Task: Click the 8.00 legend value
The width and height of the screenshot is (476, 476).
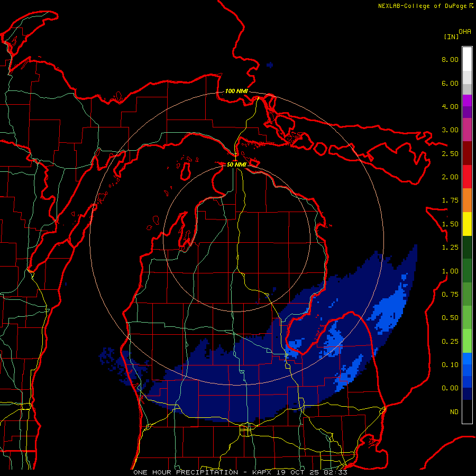Action: click(450, 59)
